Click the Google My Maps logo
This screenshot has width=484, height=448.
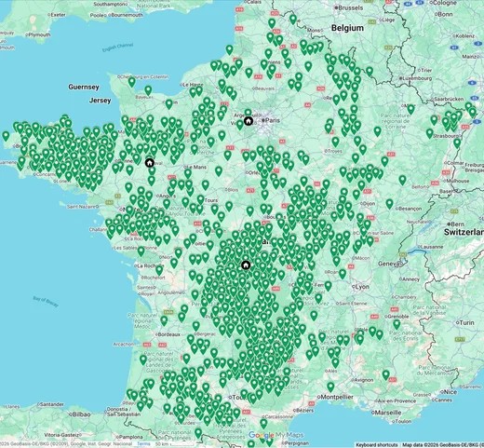[x=276, y=435]
